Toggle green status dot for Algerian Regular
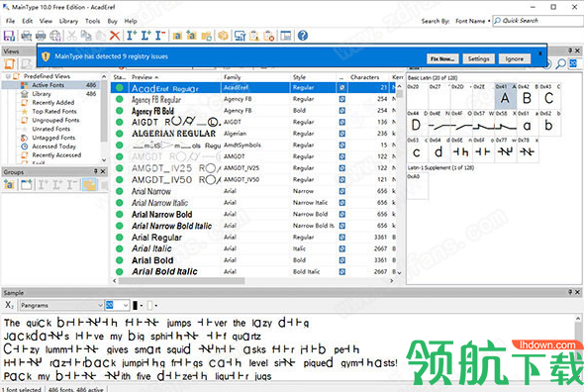 [x=119, y=134]
